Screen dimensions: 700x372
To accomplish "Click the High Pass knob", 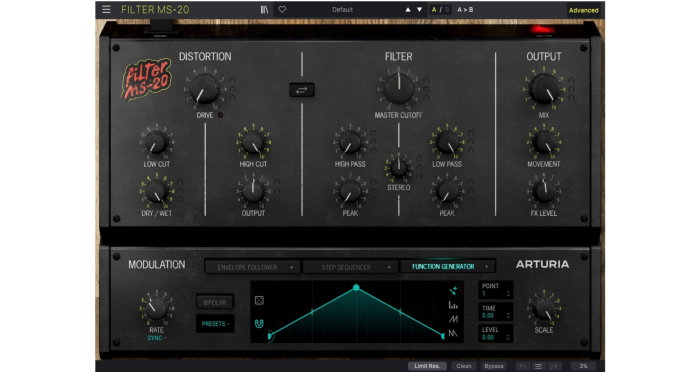I will (x=350, y=142).
